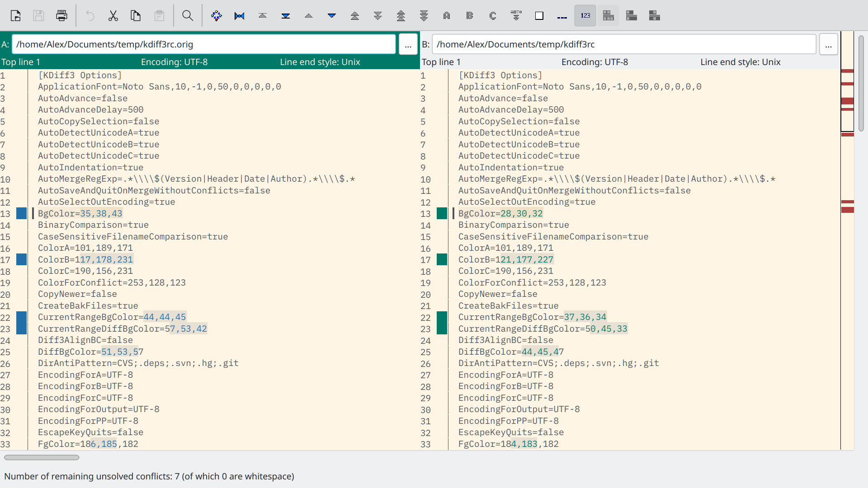Open the search magnifier tool
This screenshot has height=488, width=868.
[x=188, y=16]
